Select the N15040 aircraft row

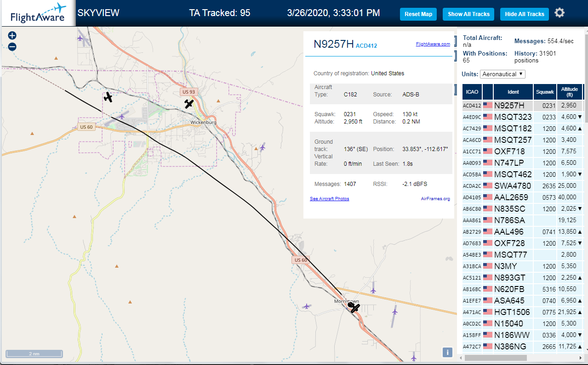(x=522, y=324)
